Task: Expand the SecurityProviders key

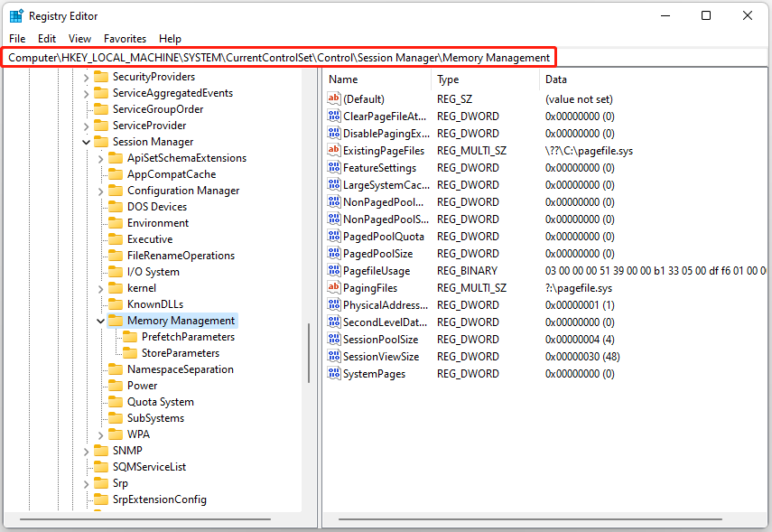Action: coord(86,78)
